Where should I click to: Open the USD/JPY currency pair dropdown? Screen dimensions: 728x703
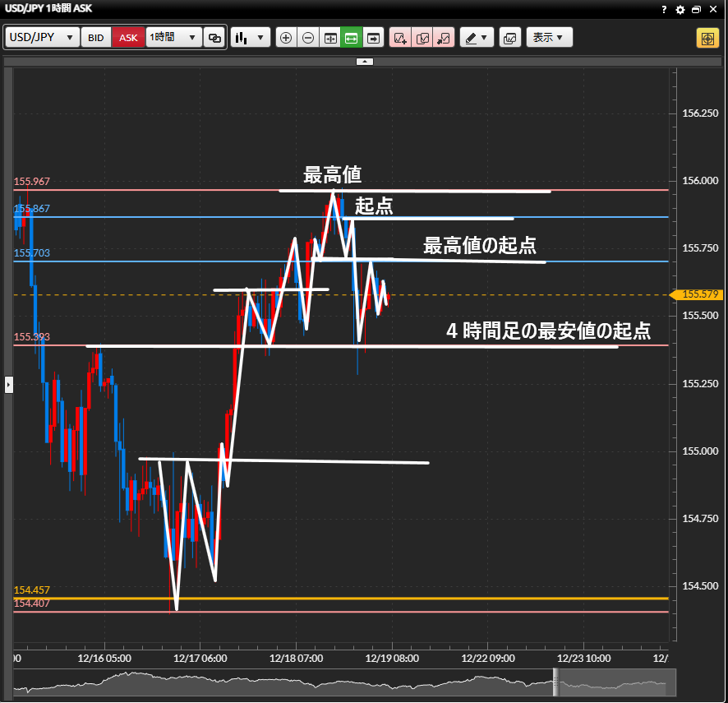coord(42,38)
